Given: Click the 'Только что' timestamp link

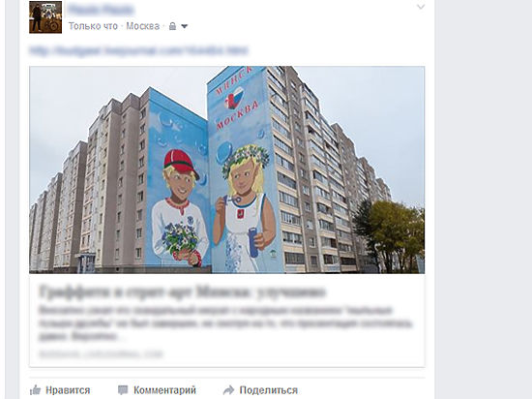Looking at the screenshot, I should tap(93, 26).
